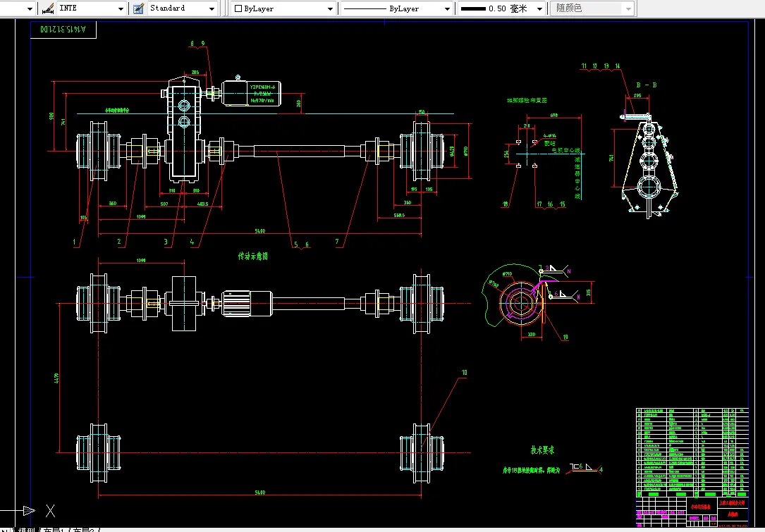Click the dimension style icon beside INTE
The image size is (765, 532).
pos(47,8)
